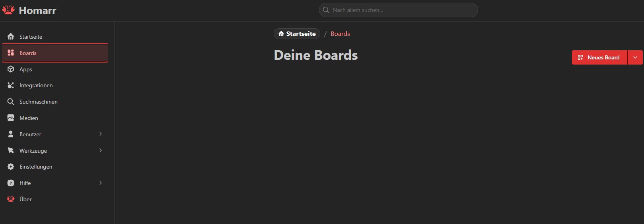The height and width of the screenshot is (224, 644).
Task: Click the Boards breadcrumb link
Action: tap(340, 34)
